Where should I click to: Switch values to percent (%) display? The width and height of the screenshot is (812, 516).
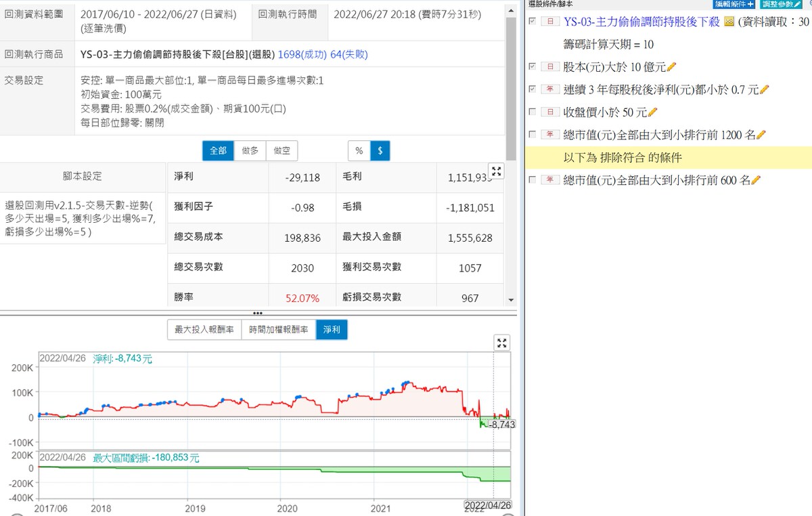click(x=359, y=151)
